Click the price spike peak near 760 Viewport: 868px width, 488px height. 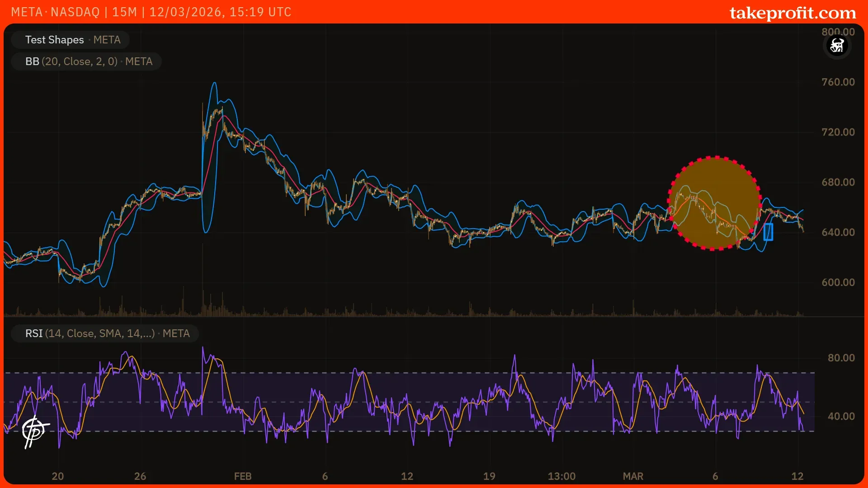pos(214,84)
